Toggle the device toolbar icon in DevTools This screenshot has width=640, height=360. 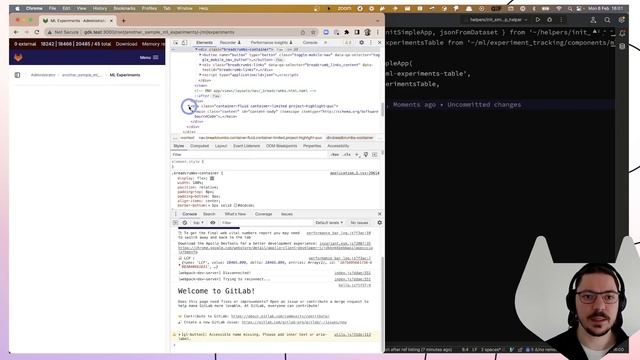coord(184,42)
